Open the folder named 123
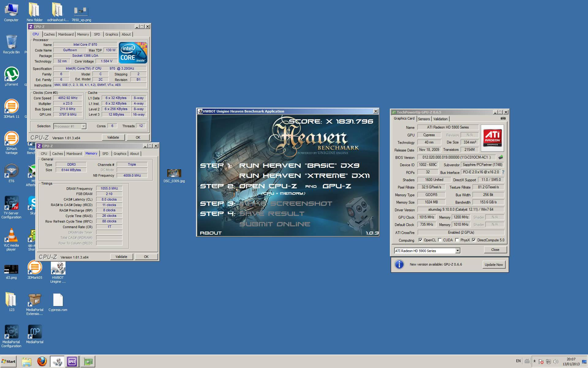The height and width of the screenshot is (368, 588). (11, 302)
